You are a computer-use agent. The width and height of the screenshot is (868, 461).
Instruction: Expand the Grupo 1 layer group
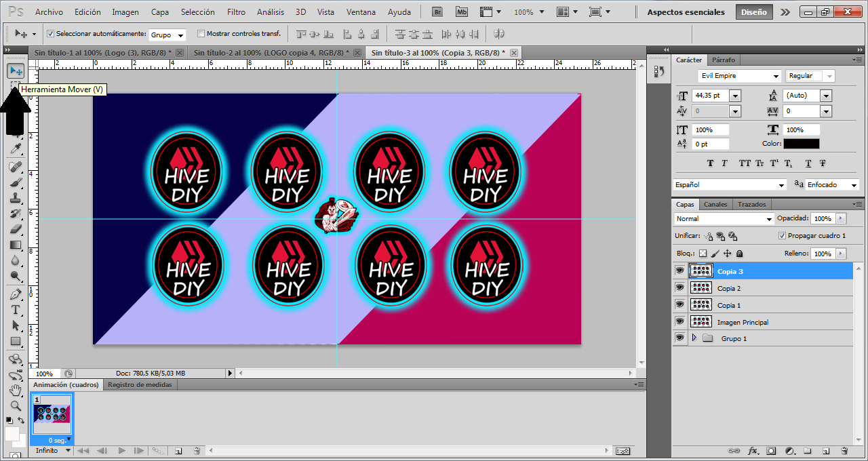[694, 338]
